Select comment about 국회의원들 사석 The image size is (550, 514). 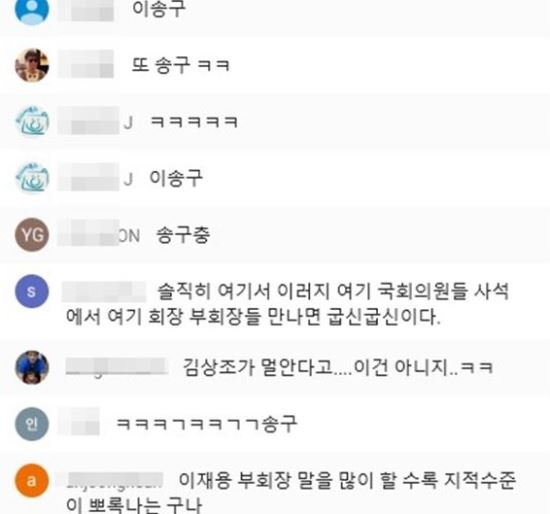(287, 304)
